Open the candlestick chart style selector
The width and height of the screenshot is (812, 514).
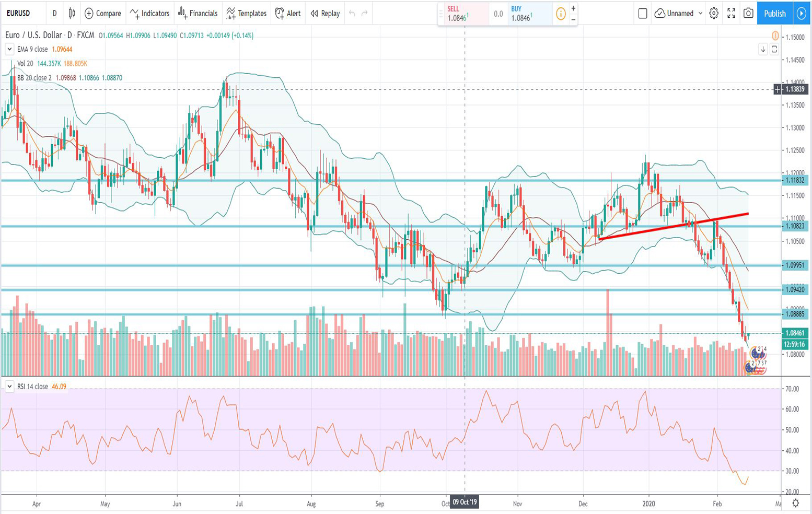(72, 14)
